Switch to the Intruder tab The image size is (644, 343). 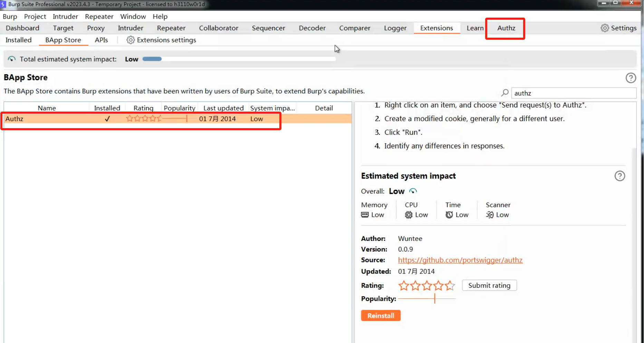point(131,28)
